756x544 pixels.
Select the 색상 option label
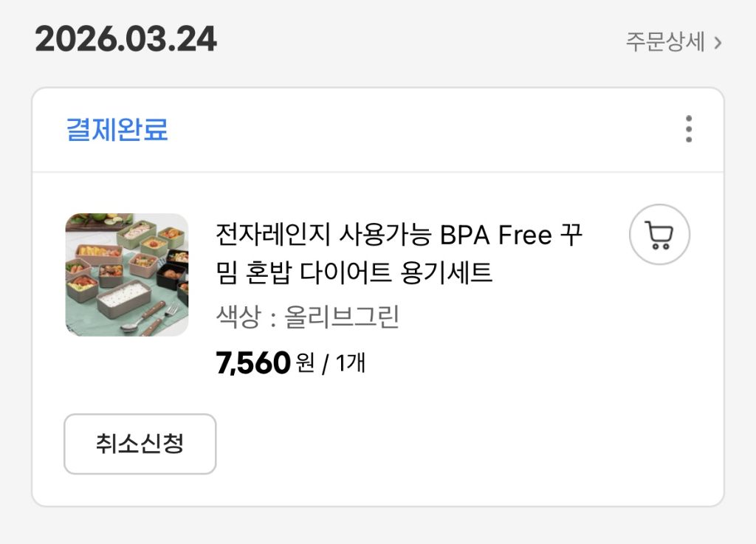pyautogui.click(x=238, y=317)
